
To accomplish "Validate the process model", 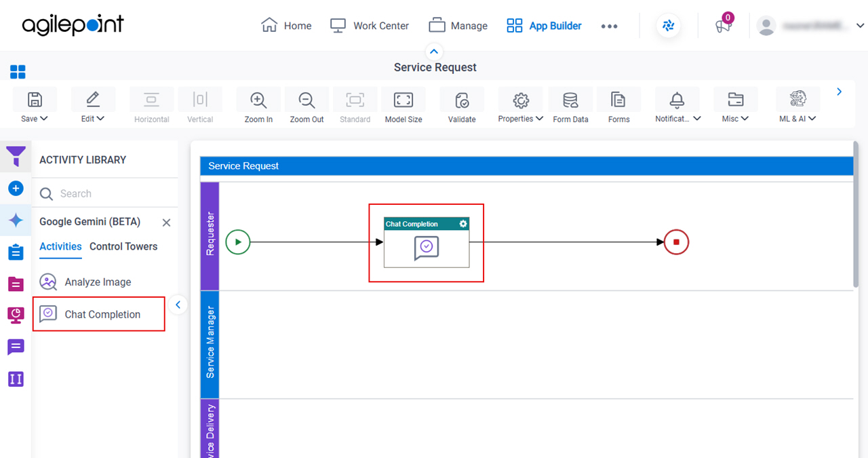I will [462, 107].
